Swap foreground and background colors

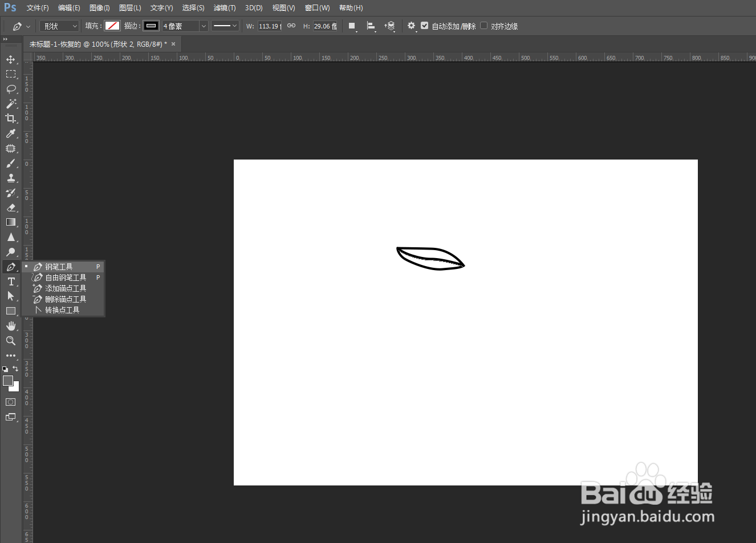pyautogui.click(x=15, y=369)
